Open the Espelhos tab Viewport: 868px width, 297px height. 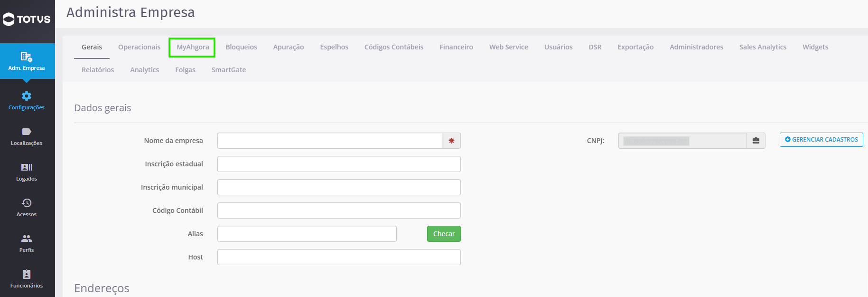click(x=334, y=47)
